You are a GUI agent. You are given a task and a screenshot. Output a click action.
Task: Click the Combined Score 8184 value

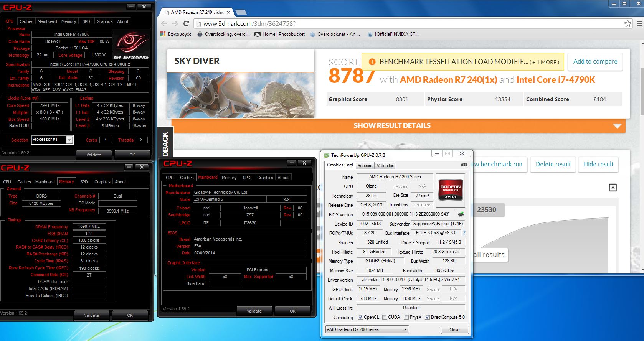click(x=599, y=99)
